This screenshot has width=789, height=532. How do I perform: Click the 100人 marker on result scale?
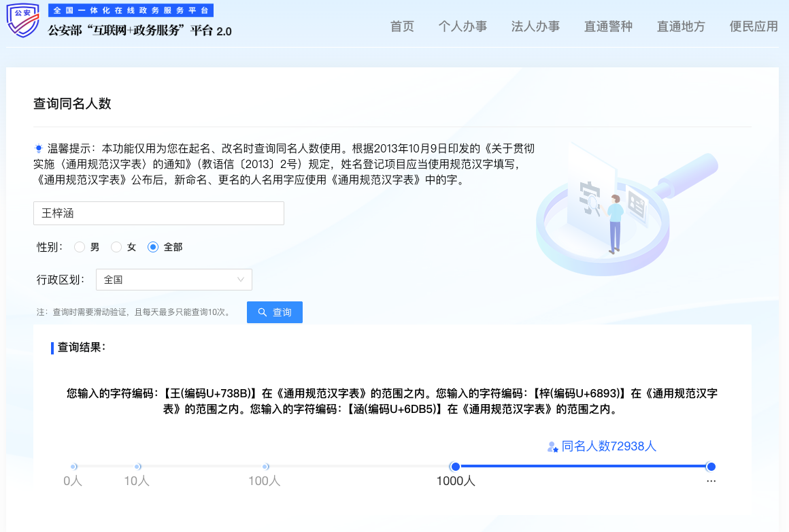coord(265,467)
